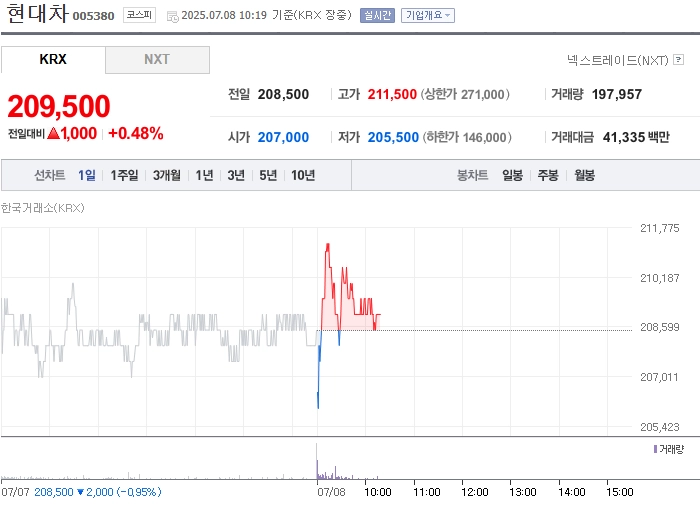
Task: Click the 하한가 146,000 text
Action: pos(467,137)
